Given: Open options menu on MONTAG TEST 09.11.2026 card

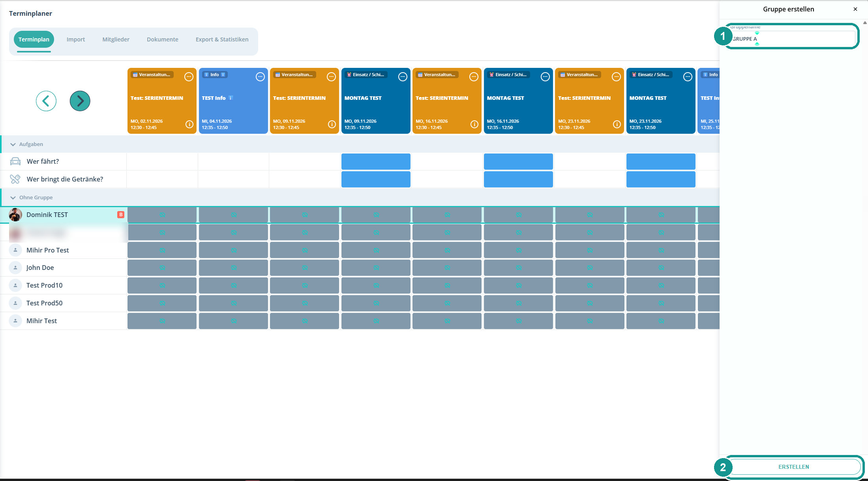Looking at the screenshot, I should (403, 77).
